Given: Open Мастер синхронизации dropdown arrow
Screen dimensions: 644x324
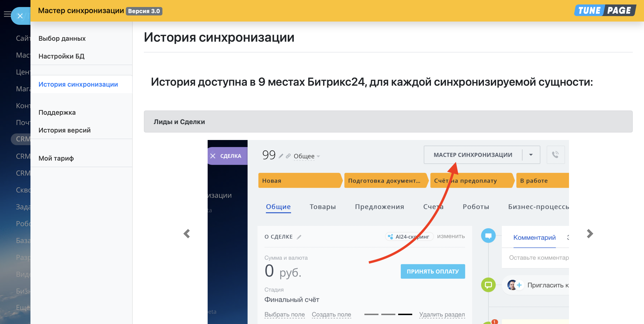Looking at the screenshot, I should tap(531, 155).
